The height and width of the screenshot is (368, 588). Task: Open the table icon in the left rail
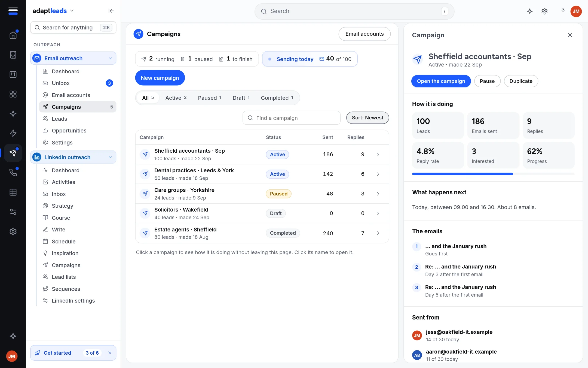[13, 192]
